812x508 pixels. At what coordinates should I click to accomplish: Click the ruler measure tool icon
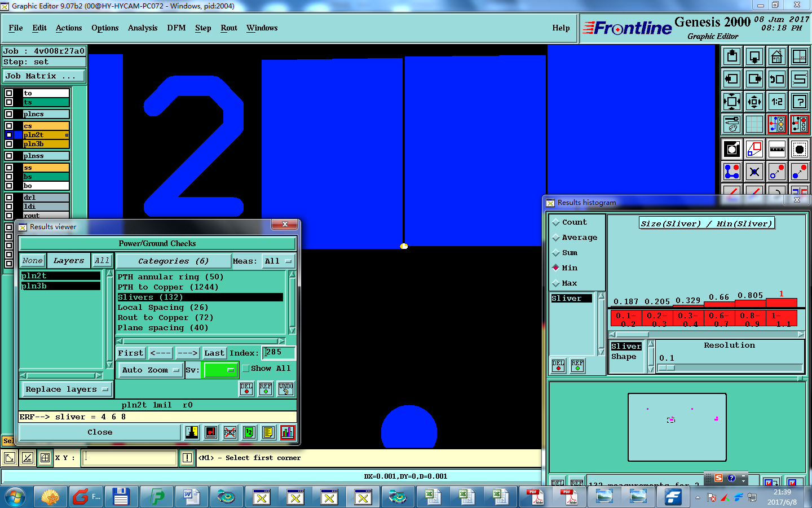(777, 149)
